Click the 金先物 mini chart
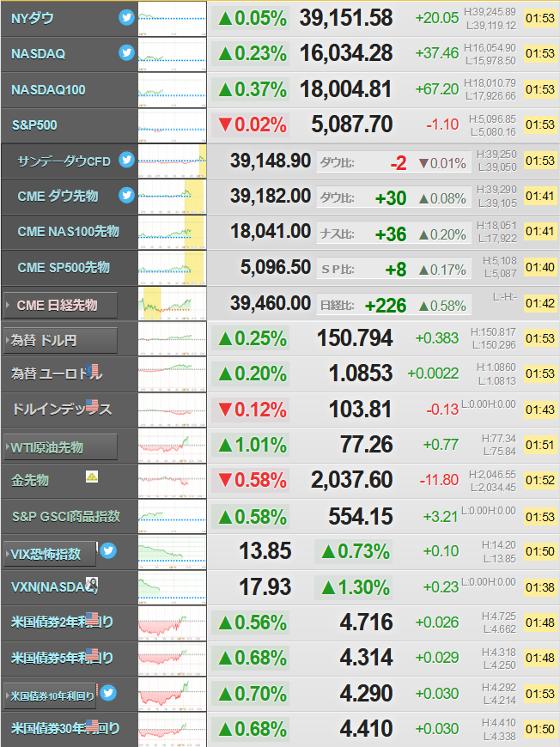560x747 pixels. (x=172, y=481)
